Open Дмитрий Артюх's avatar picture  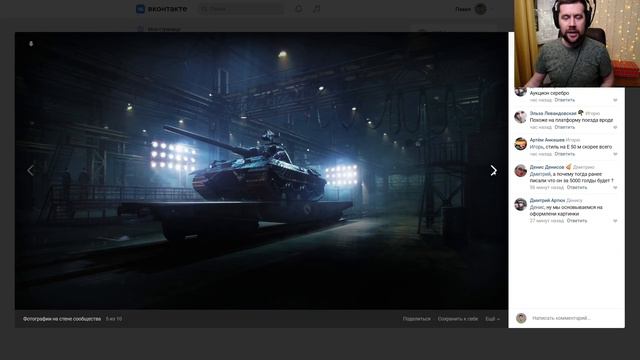pyautogui.click(x=520, y=204)
